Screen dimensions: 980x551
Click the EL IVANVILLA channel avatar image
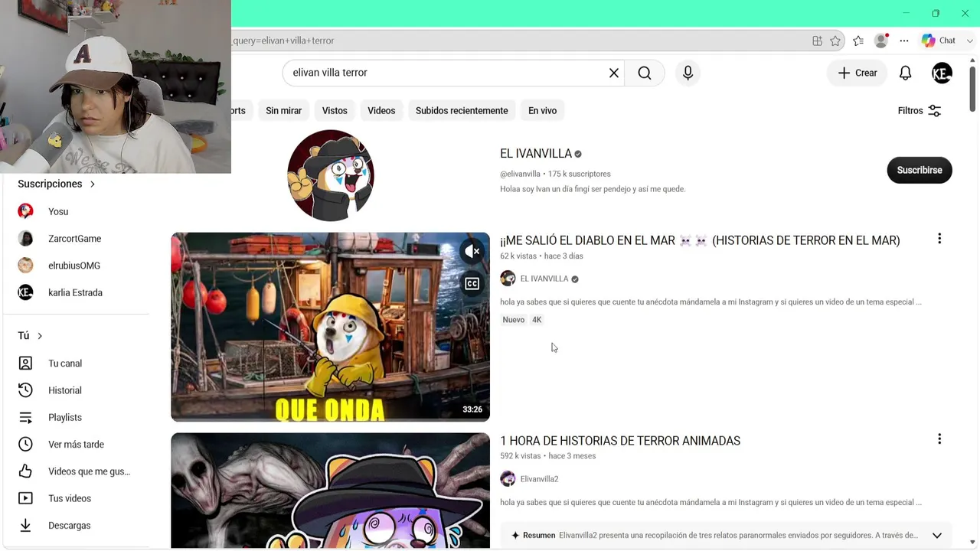click(x=331, y=175)
